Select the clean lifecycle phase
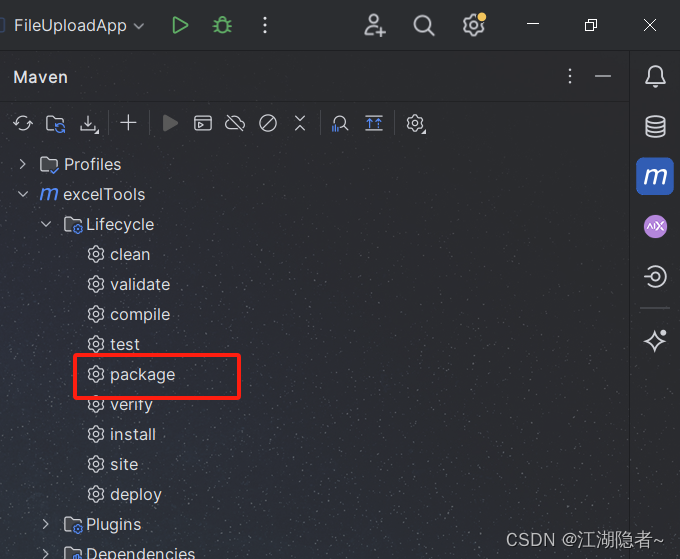Viewport: 680px width, 559px height. pyautogui.click(x=119, y=255)
